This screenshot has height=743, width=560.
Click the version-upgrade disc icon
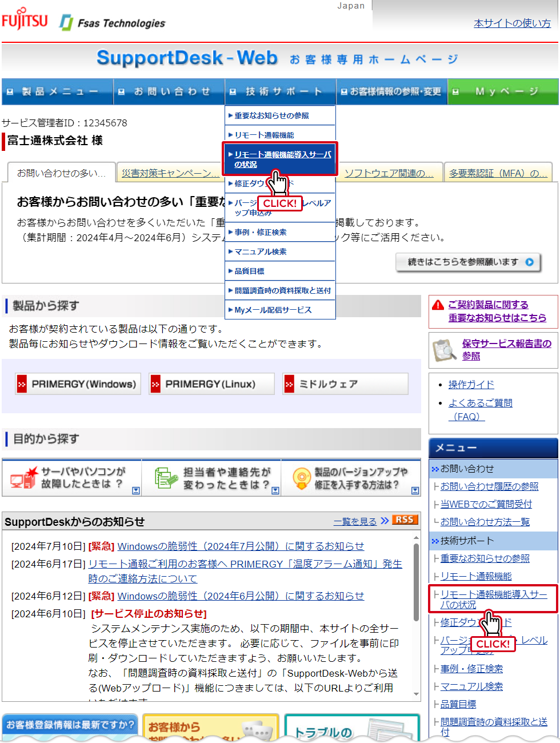pos(301,478)
